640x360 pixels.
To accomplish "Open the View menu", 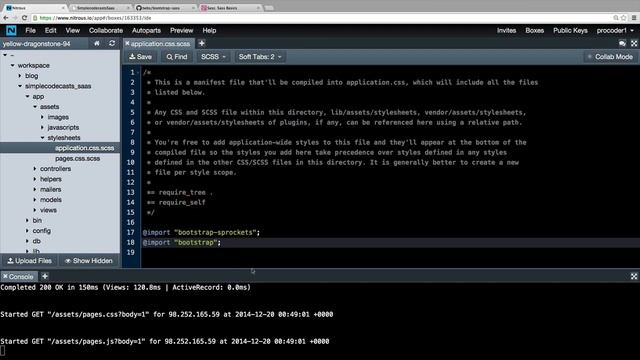I will (72, 31).
